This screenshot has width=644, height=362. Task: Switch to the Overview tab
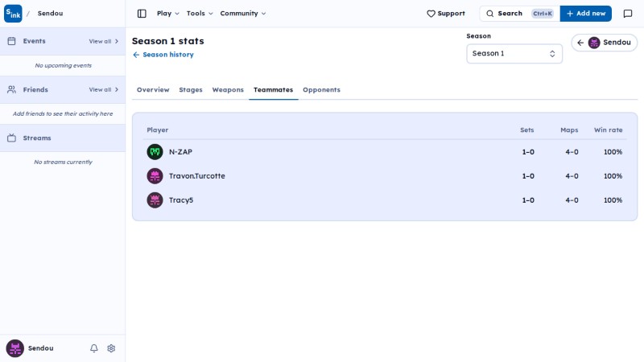pyautogui.click(x=153, y=89)
